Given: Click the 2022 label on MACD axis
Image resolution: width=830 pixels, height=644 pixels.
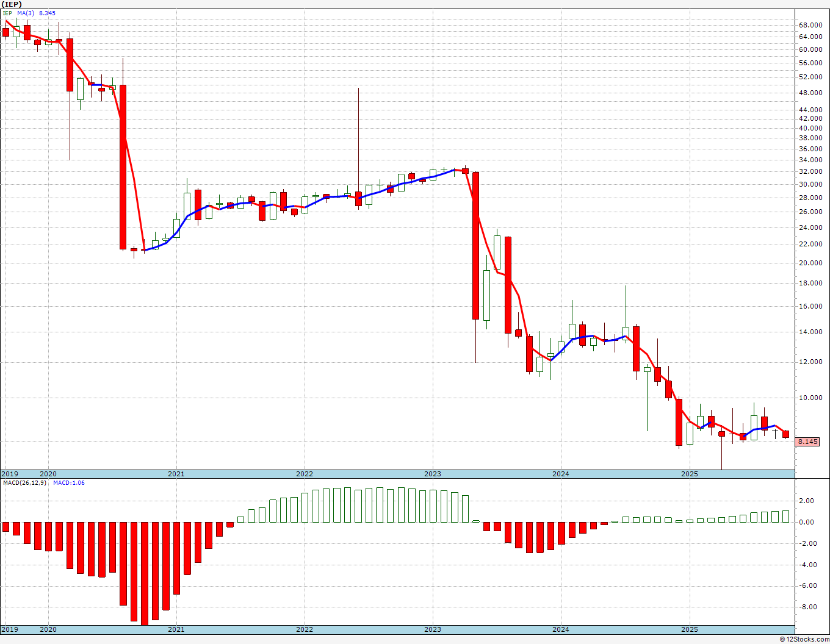Looking at the screenshot, I should click(304, 629).
